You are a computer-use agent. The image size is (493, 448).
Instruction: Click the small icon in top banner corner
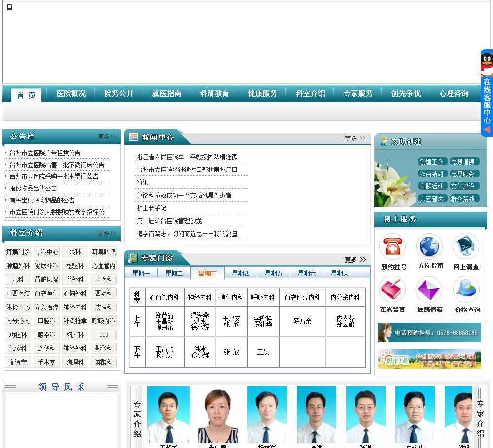click(9, 7)
